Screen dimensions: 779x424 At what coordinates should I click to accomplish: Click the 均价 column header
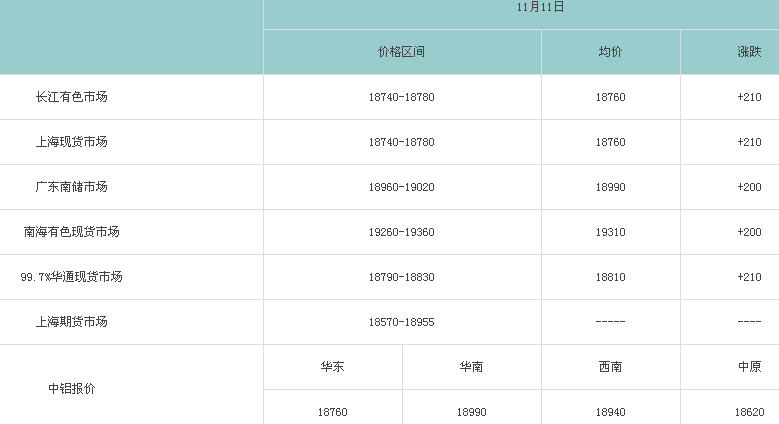(610, 52)
